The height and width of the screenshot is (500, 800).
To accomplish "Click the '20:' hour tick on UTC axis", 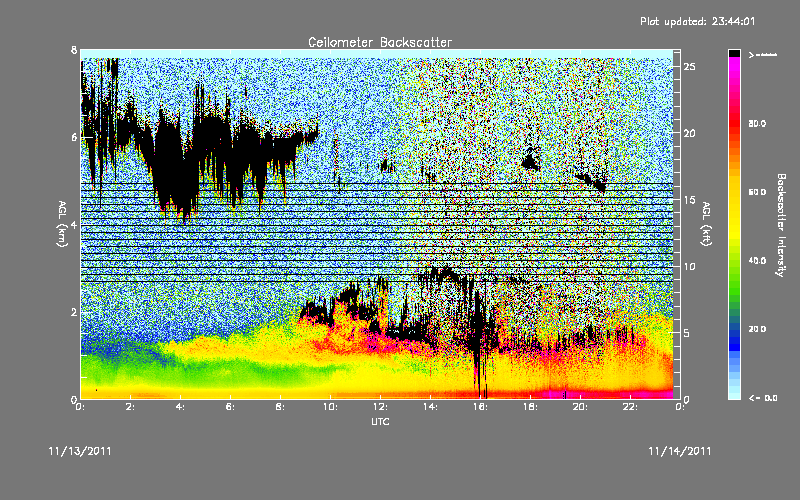I will coord(581,407).
